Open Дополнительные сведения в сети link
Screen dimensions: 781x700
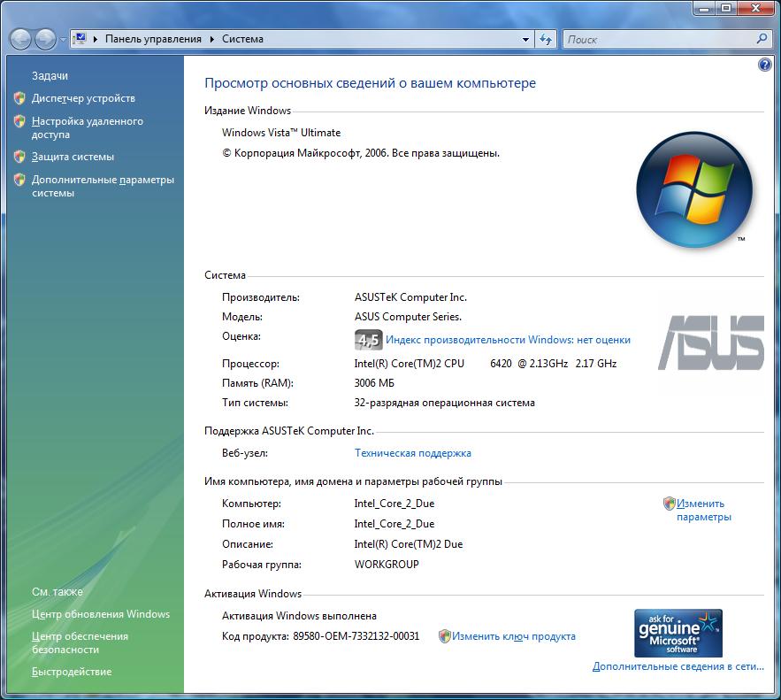tap(678, 666)
